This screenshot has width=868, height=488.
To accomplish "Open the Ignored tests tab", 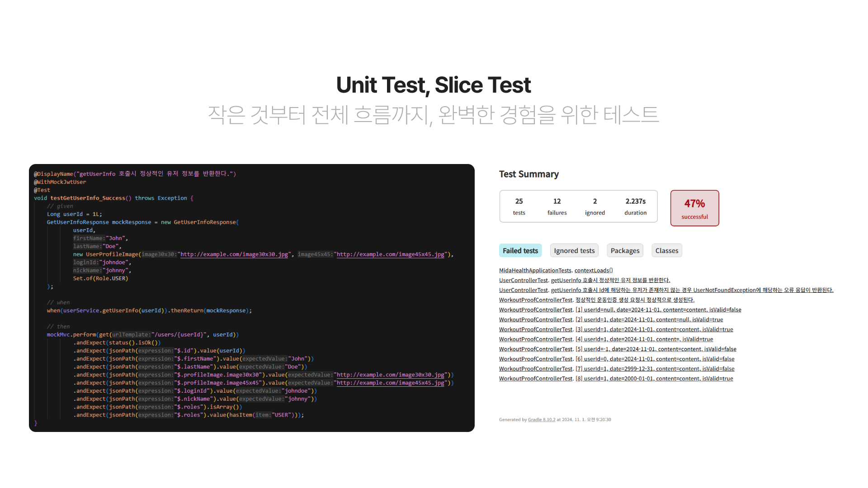I will tap(574, 251).
